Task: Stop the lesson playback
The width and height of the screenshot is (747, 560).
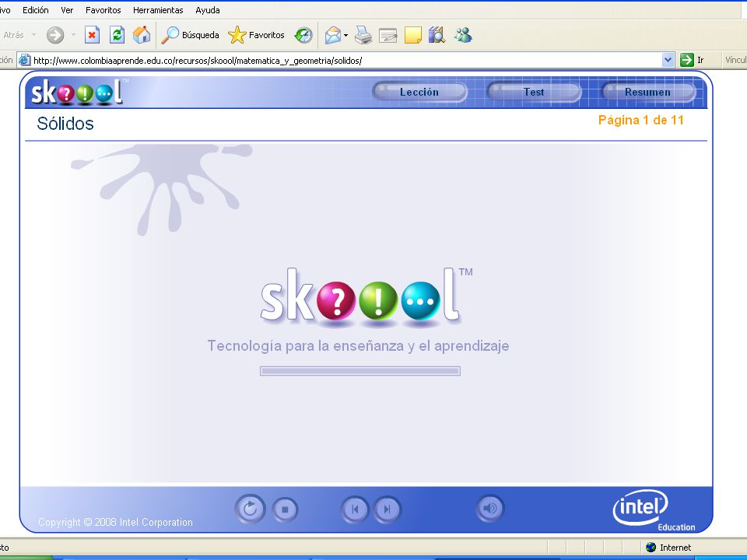Action: coord(285,509)
